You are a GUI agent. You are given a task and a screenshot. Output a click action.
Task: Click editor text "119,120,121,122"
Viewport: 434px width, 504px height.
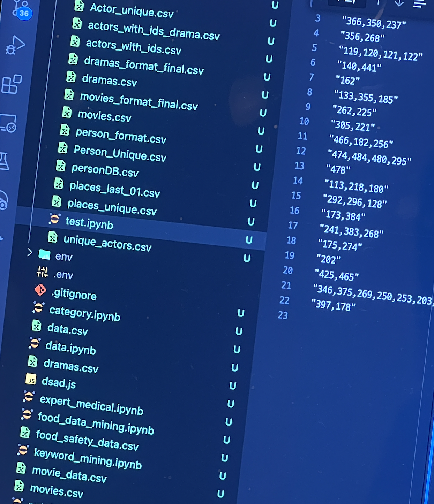[x=381, y=53]
